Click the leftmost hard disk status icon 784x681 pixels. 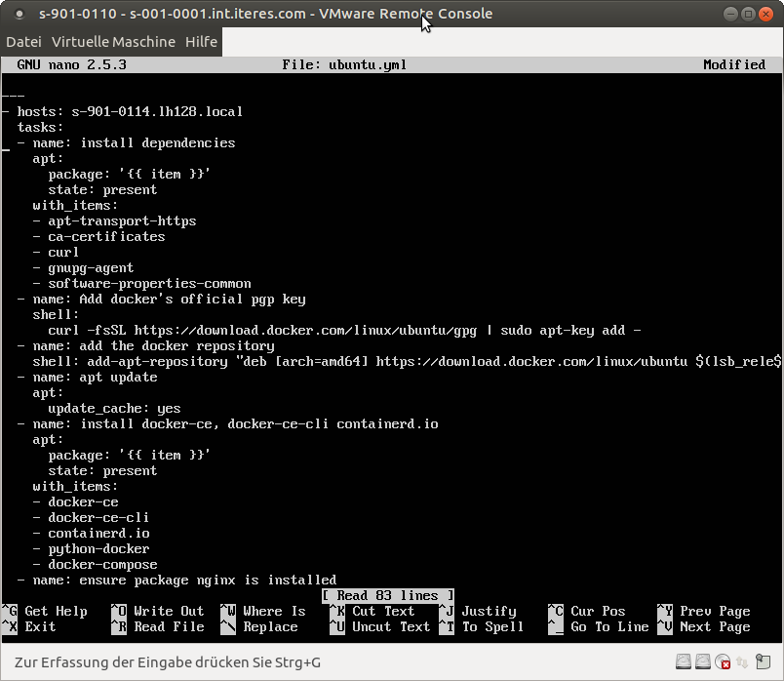pos(684,662)
